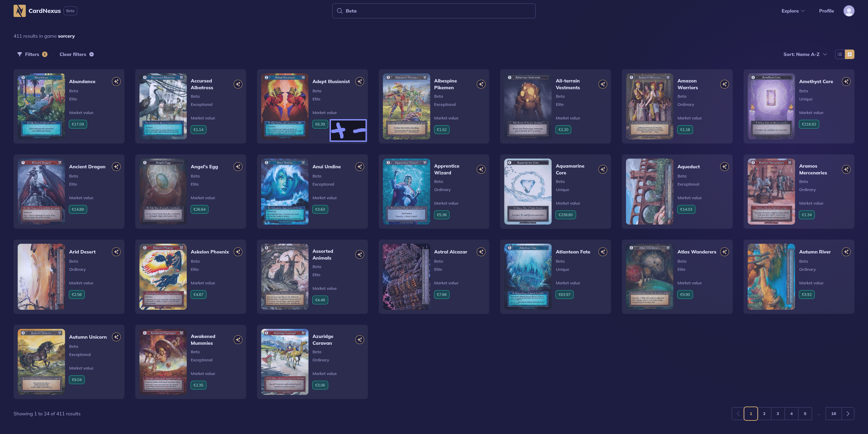Click the Atlantean Fate €63.97 price badge

pyautogui.click(x=565, y=295)
